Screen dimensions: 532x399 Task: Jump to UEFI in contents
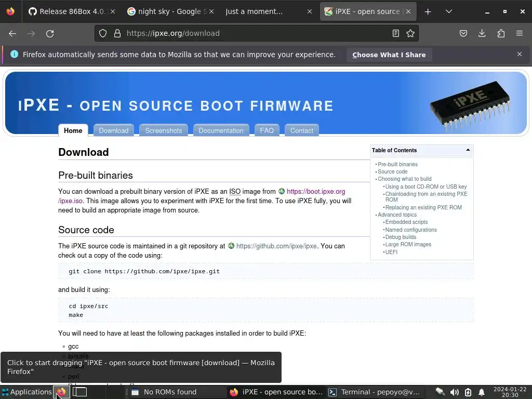(x=391, y=252)
